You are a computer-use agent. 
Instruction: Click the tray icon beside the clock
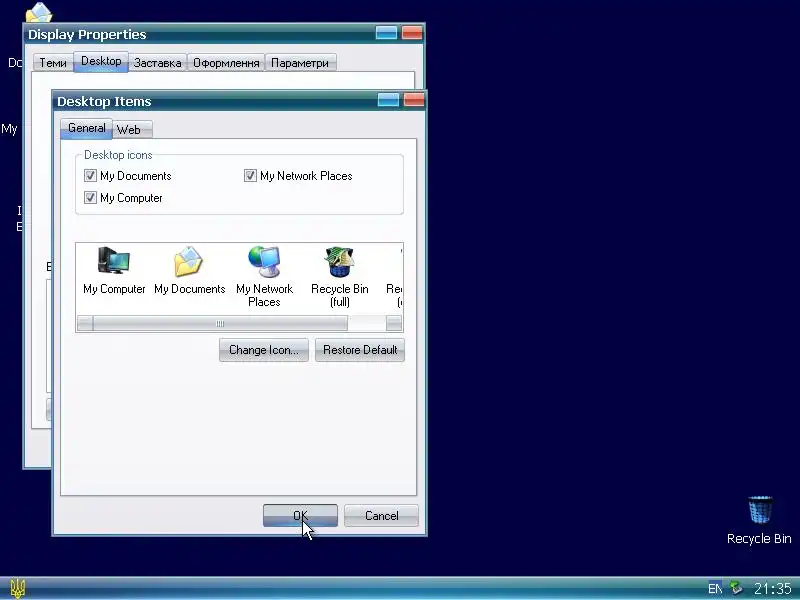click(x=736, y=588)
